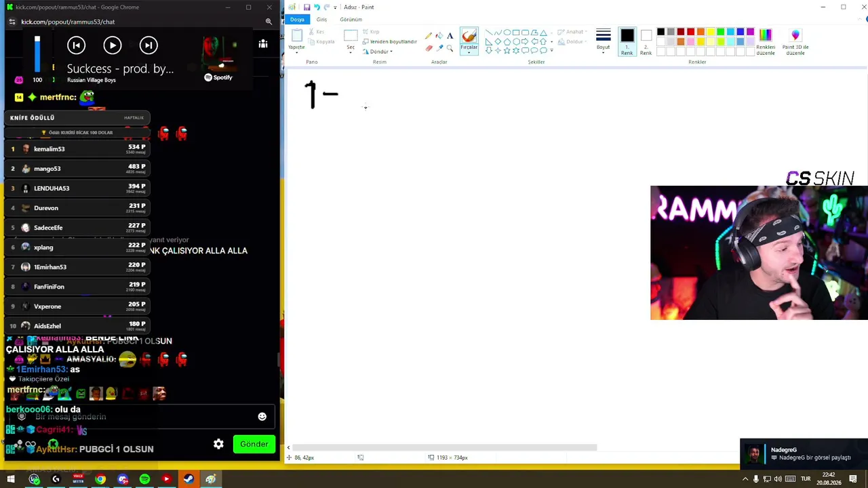This screenshot has width=868, height=488.
Task: Choose the Oval shape
Action: 507,33
